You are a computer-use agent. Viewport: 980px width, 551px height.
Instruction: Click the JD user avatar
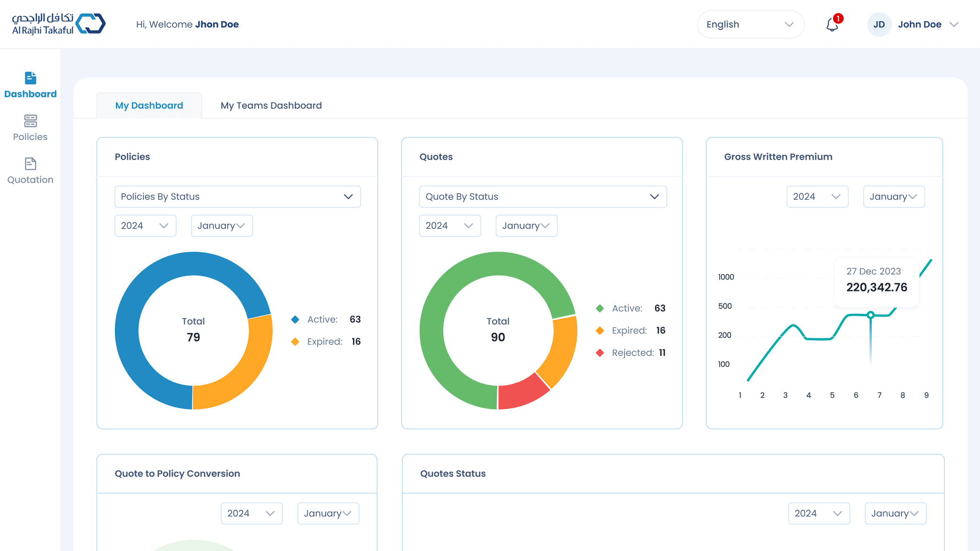pos(879,24)
